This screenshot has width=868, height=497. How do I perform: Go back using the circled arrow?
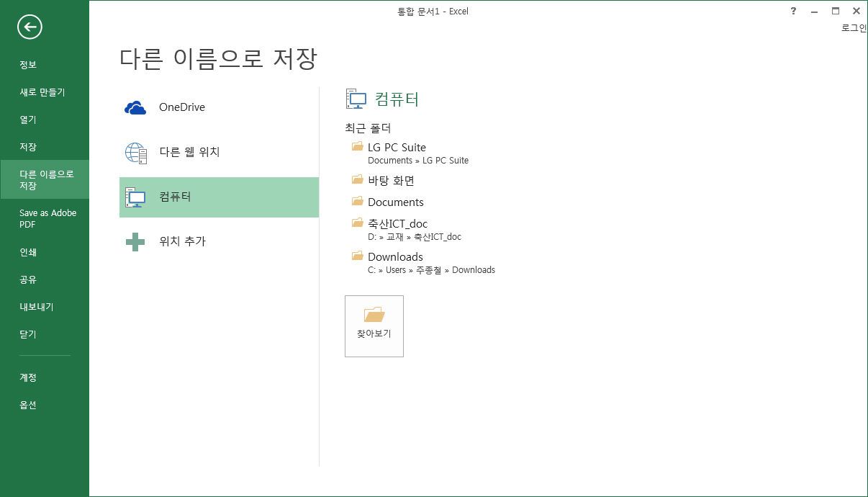click(30, 27)
